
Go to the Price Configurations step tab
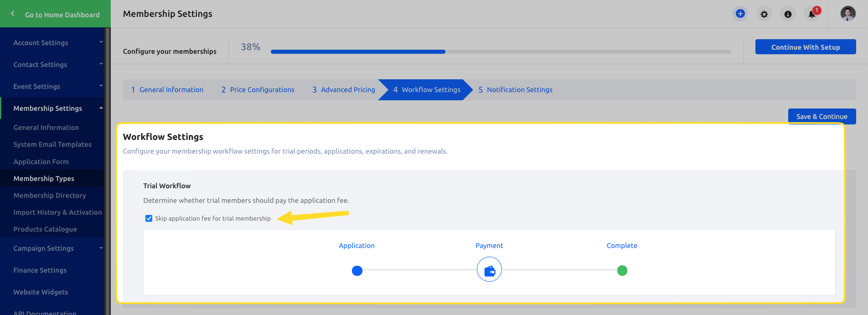pyautogui.click(x=258, y=90)
